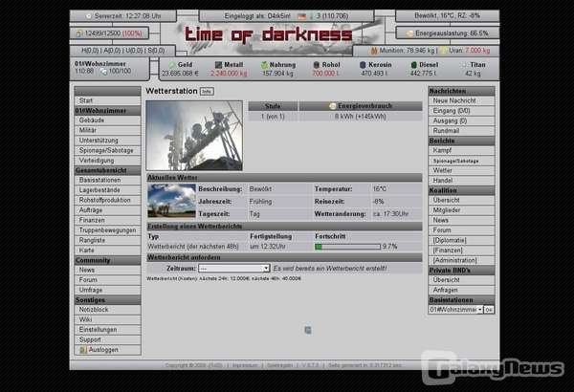Viewport: 574px width, 392px height.
Task: Click the icon beside 100/100 under Wohnzimmer
Action: (x=104, y=72)
